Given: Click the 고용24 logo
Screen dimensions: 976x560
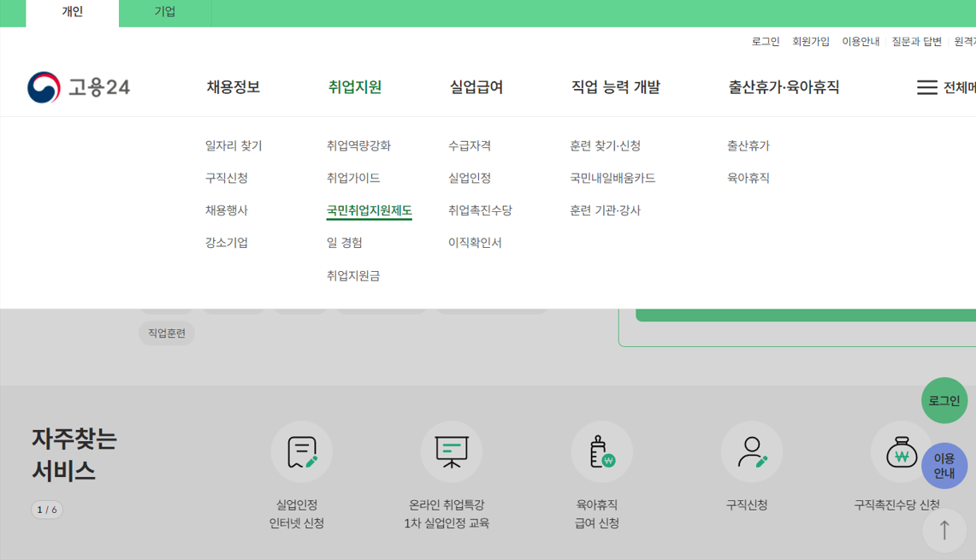Looking at the screenshot, I should point(77,85).
